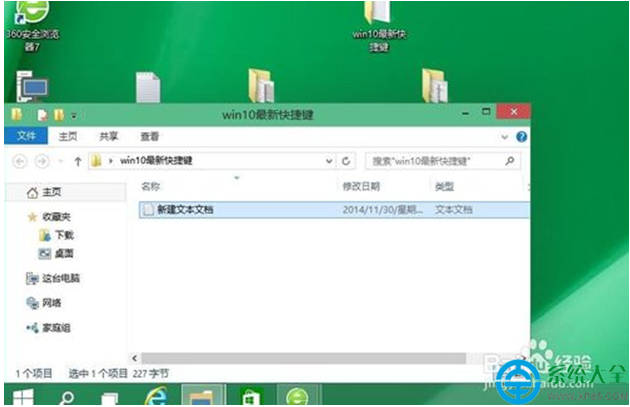This screenshot has width=630, height=407.
Task: Click the win10最新快捷键 address breadcrumb
Action: point(156,161)
